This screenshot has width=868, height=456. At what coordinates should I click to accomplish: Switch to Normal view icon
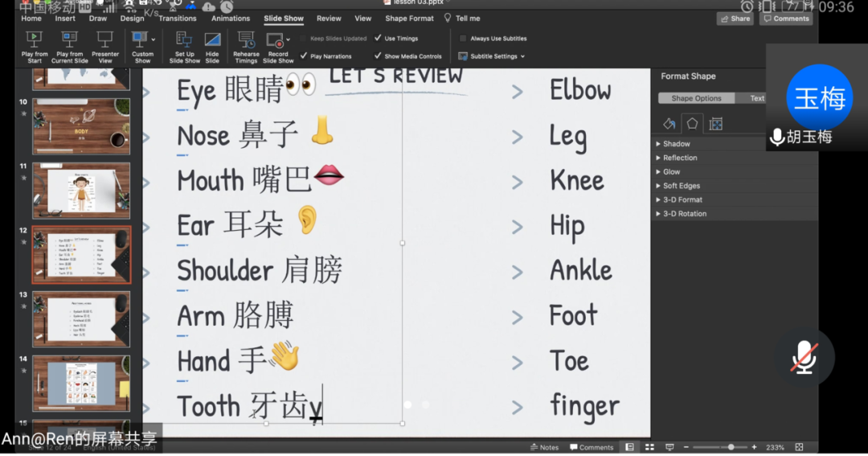point(629,447)
